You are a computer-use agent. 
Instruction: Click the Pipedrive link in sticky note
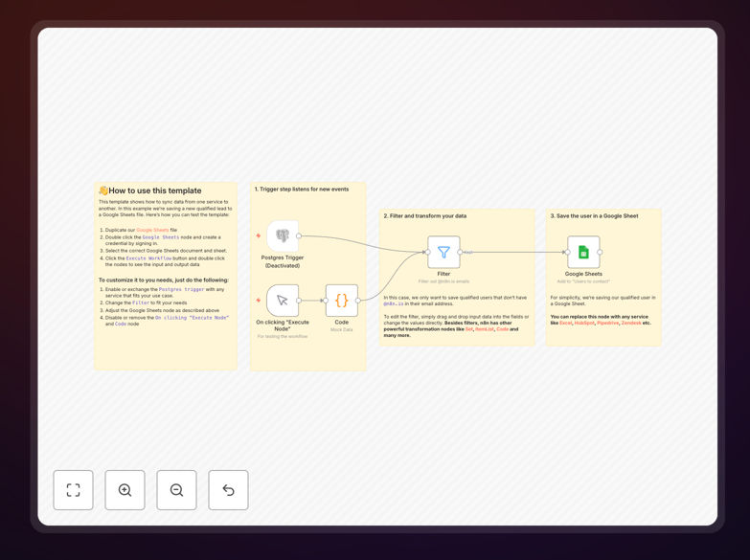point(608,323)
